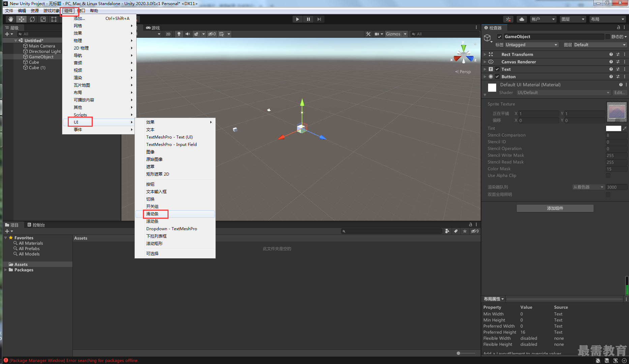Select the Rect tool
Screen dimensions: 629x364
[54, 19]
